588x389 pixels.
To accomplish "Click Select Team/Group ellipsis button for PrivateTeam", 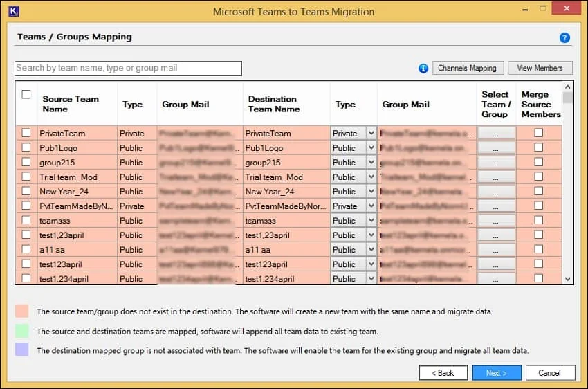I will click(496, 133).
